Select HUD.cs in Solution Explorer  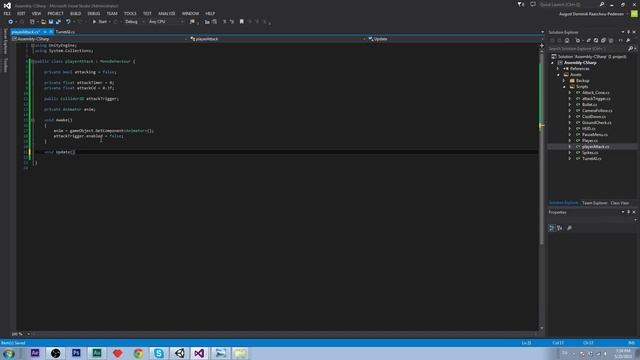click(x=589, y=129)
